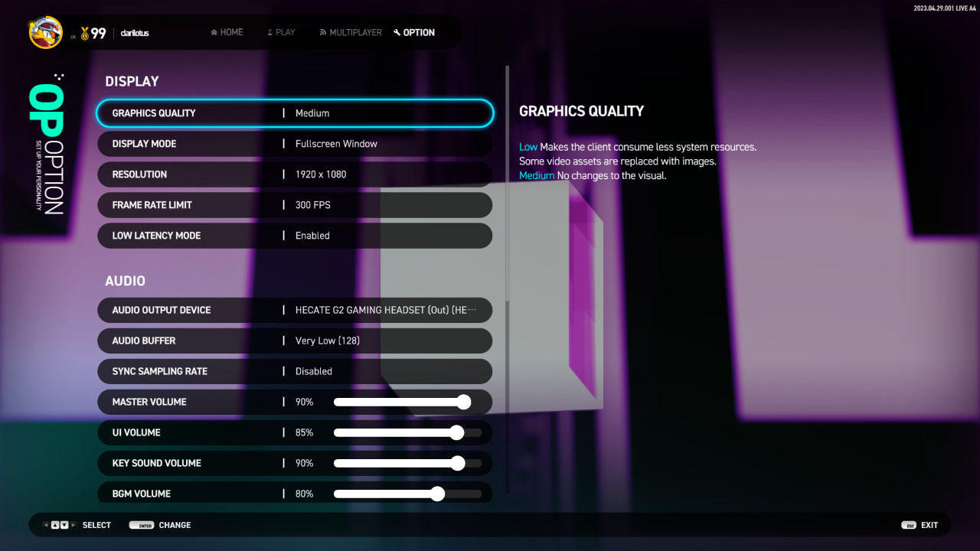Go to the MULTIPLAYER menu

[x=355, y=33]
